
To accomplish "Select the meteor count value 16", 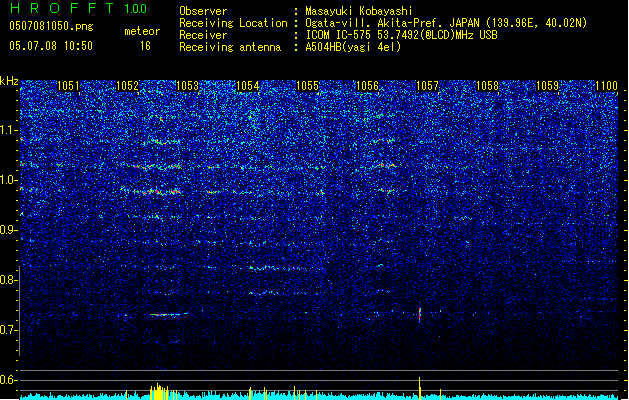I will (145, 46).
